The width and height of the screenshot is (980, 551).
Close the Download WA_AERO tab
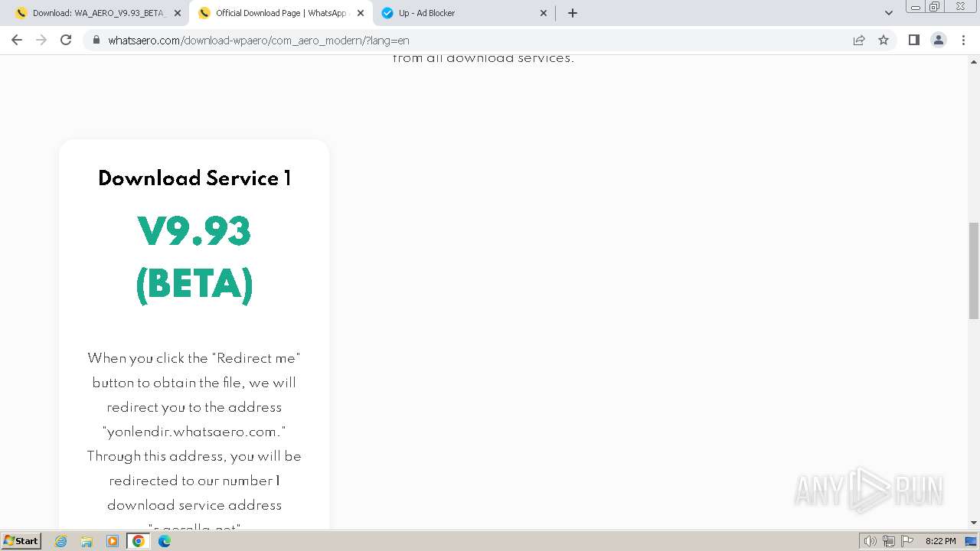(178, 13)
